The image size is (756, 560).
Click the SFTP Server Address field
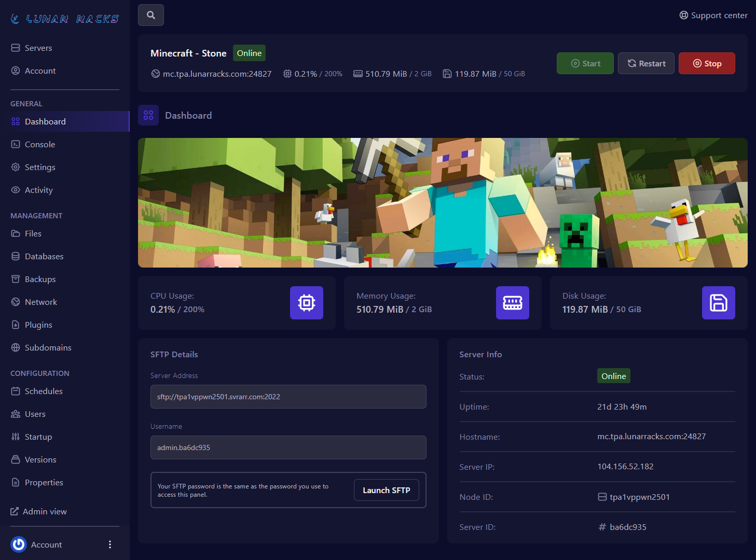tap(288, 397)
